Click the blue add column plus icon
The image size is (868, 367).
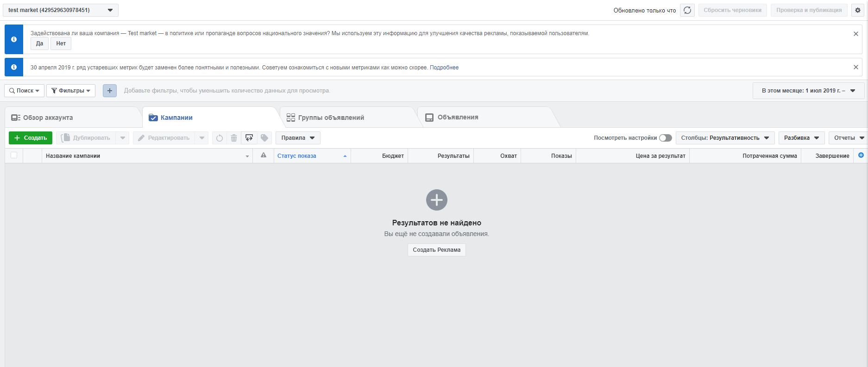[861, 156]
